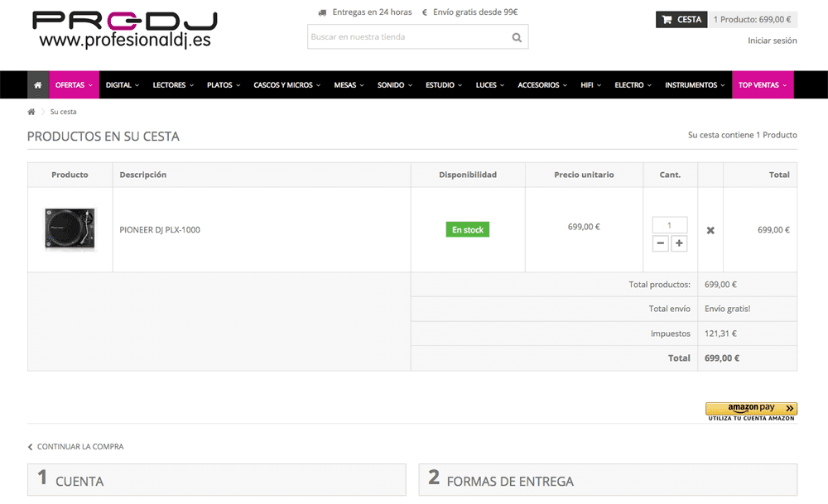Expand the MESAS menu
Screen dimensions: 828x504
pos(349,85)
